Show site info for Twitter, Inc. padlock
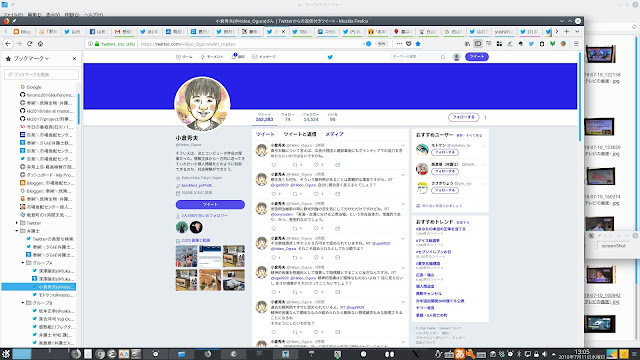 click(x=97, y=44)
